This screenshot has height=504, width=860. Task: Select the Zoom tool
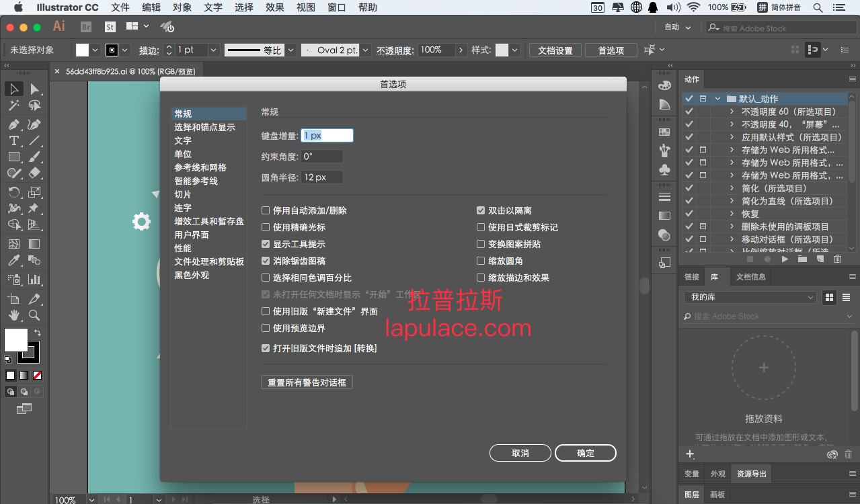click(34, 315)
